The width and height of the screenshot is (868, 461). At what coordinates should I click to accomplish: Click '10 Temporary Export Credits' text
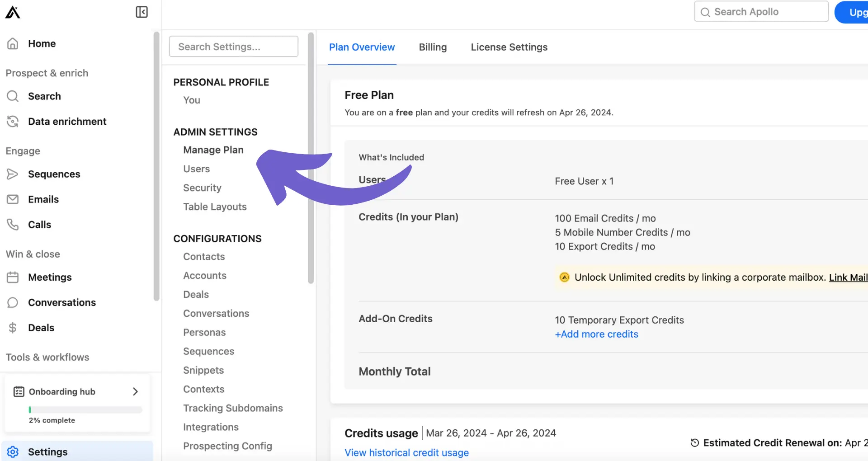pos(619,320)
